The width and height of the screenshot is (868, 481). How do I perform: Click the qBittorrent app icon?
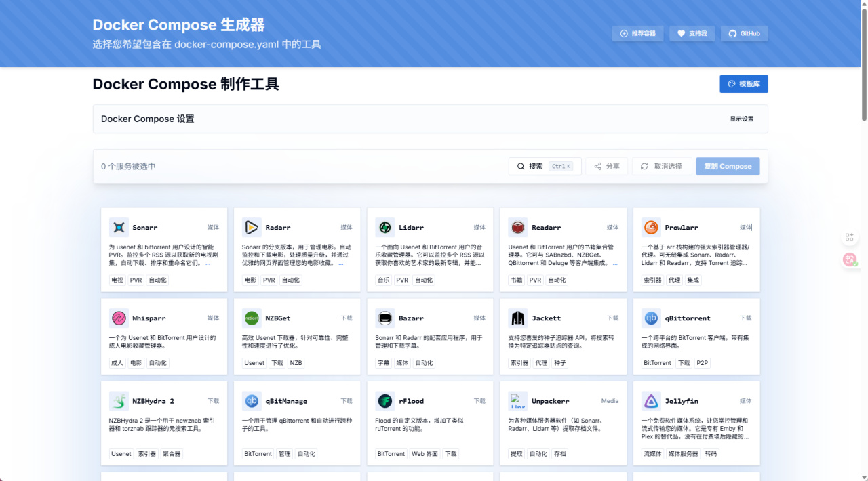click(x=651, y=318)
